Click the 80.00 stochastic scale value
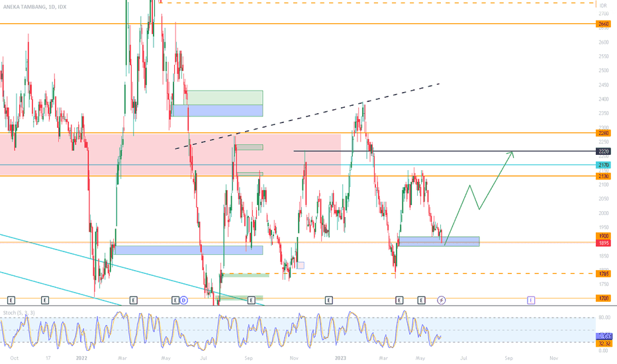This screenshot has height=364, width=617. pyautogui.click(x=604, y=317)
